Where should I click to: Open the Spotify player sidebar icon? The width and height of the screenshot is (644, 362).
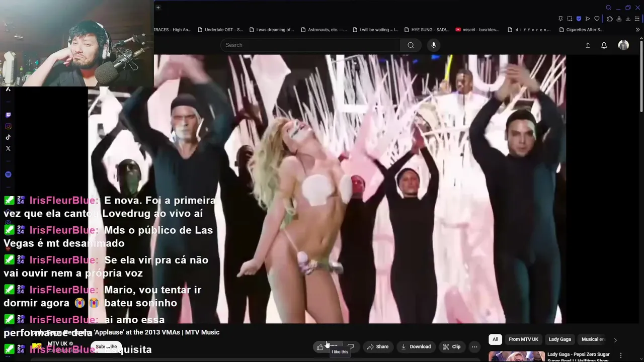[x=8, y=174]
